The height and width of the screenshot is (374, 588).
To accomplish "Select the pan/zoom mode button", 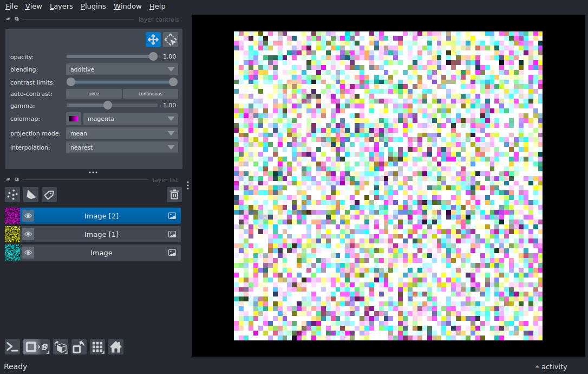I will click(x=153, y=40).
